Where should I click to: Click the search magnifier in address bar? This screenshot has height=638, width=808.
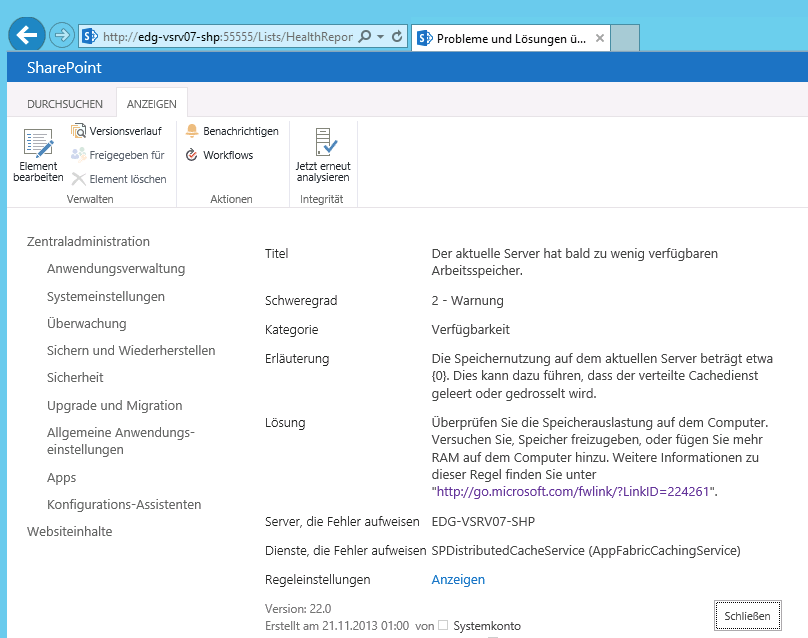click(364, 36)
